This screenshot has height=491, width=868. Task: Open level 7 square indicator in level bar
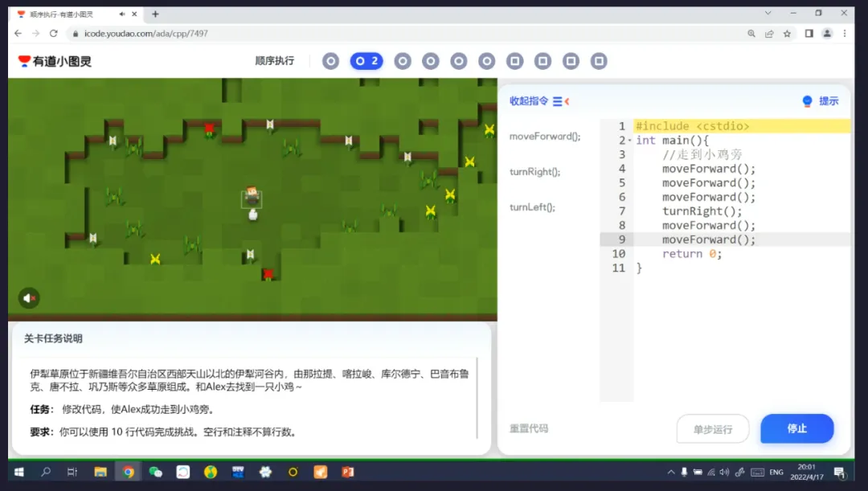point(515,61)
